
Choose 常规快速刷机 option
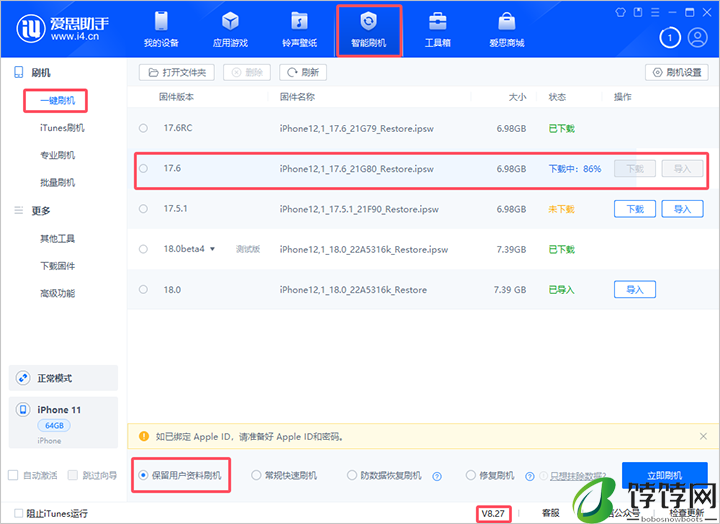click(x=284, y=475)
